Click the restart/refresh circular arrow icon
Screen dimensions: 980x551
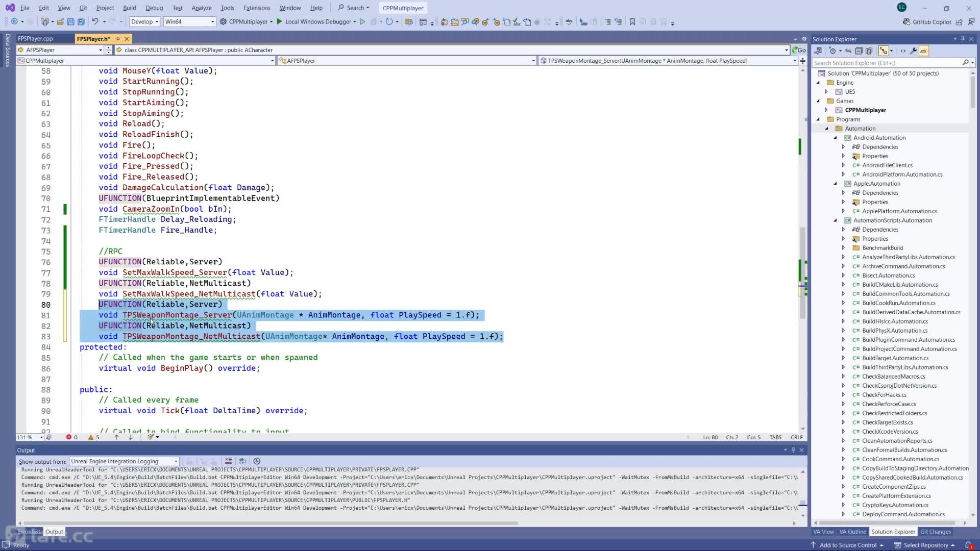(x=389, y=21)
